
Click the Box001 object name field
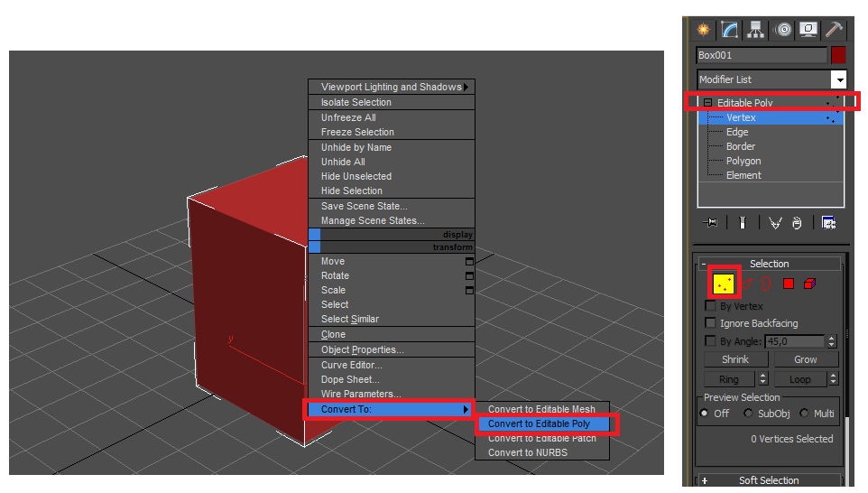tap(762, 55)
